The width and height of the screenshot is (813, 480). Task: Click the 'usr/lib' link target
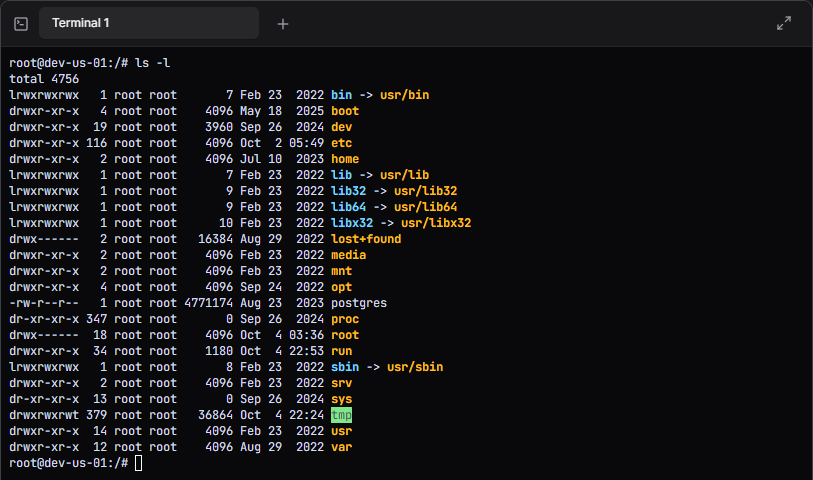click(x=404, y=175)
